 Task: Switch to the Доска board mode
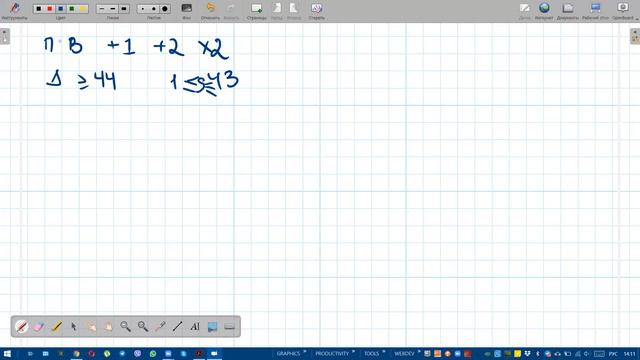click(x=524, y=11)
